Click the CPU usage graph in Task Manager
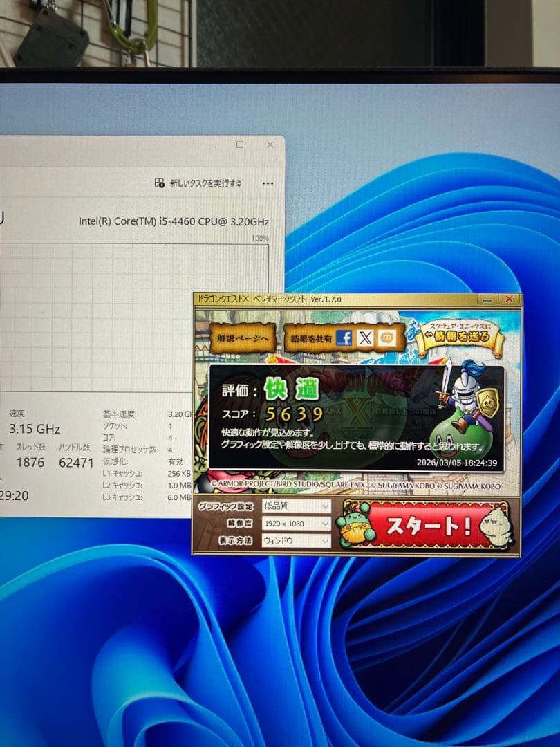Viewport: 560px width, 747px height. pos(134,318)
